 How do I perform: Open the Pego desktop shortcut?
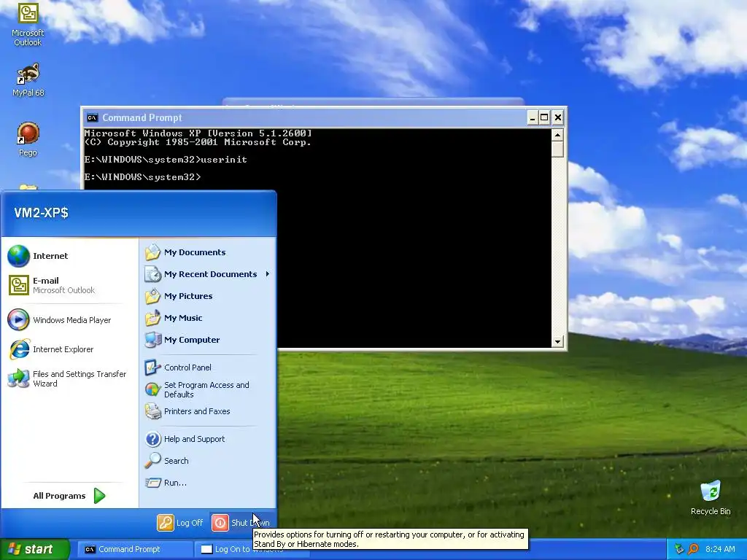click(x=28, y=139)
